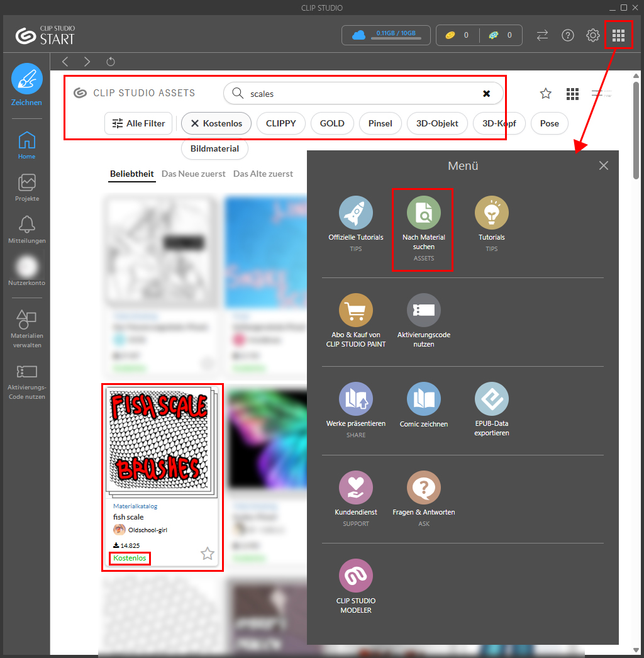Open the sync transfer arrows icon
This screenshot has height=658, width=644.
pyautogui.click(x=543, y=35)
